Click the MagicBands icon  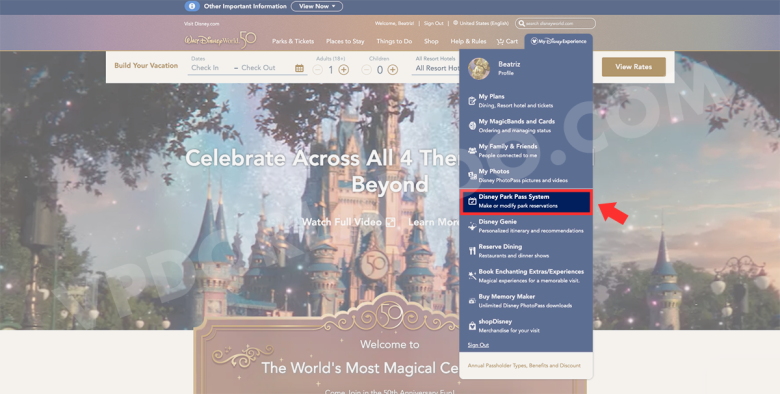tap(472, 126)
